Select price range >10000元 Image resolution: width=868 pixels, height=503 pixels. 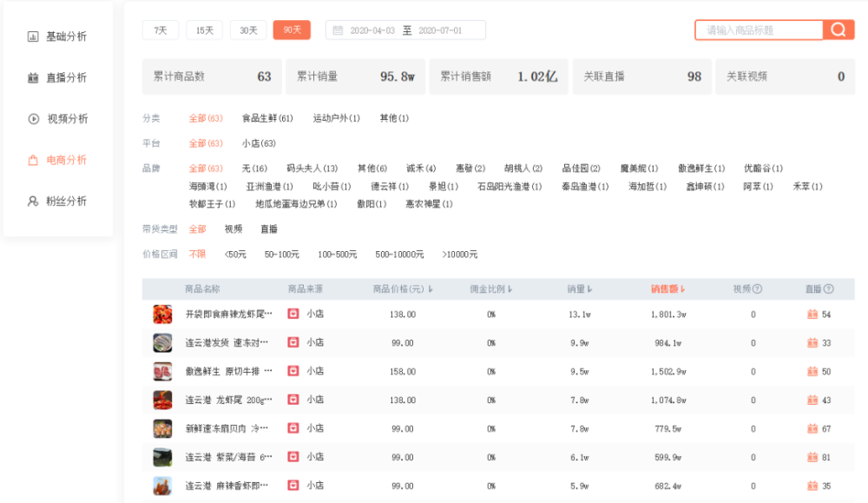pyautogui.click(x=460, y=255)
